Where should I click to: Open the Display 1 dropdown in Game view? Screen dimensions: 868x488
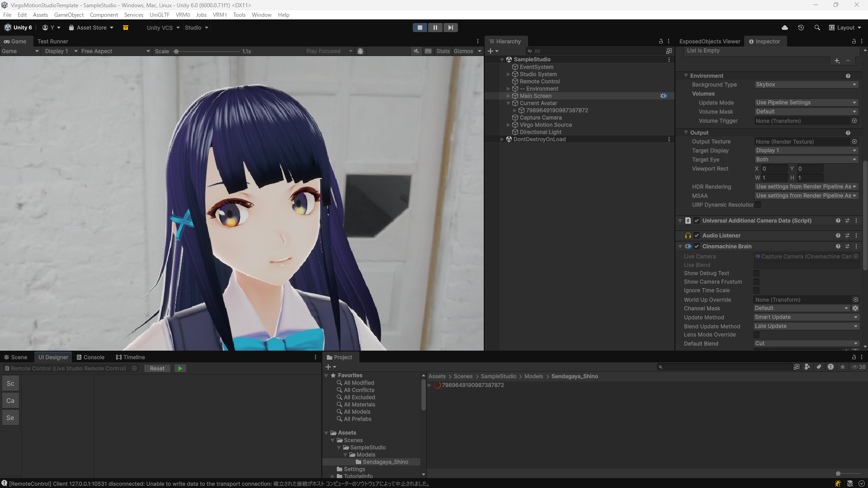tap(61, 51)
